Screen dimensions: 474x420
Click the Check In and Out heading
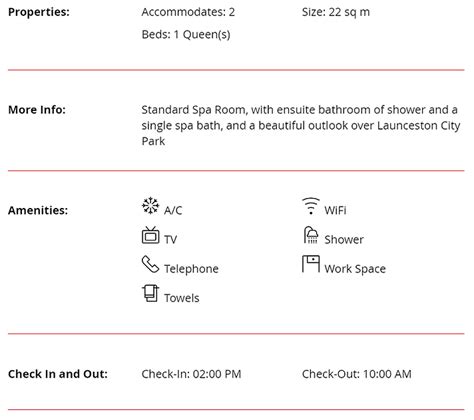(x=58, y=374)
